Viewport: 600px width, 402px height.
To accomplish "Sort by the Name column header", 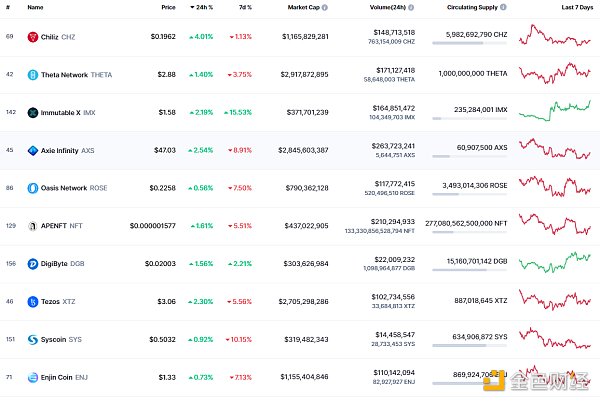I will tap(35, 7).
